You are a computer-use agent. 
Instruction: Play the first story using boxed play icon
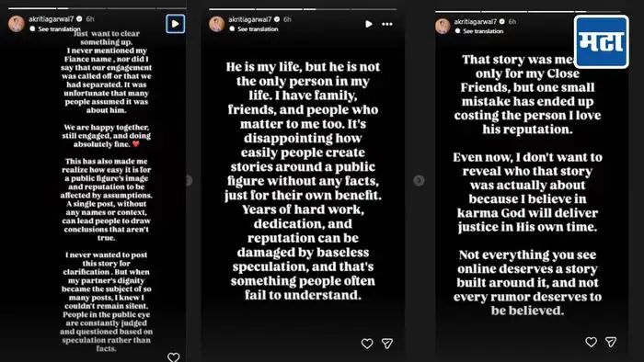tap(176, 24)
